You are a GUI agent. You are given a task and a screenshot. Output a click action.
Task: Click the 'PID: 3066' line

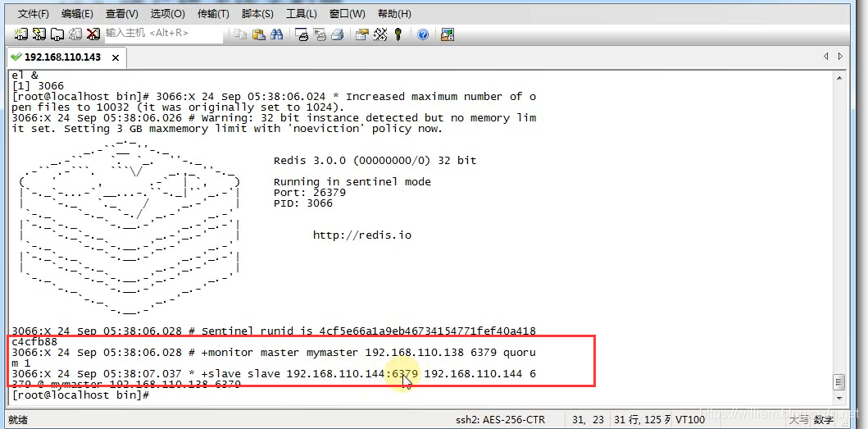tap(302, 203)
